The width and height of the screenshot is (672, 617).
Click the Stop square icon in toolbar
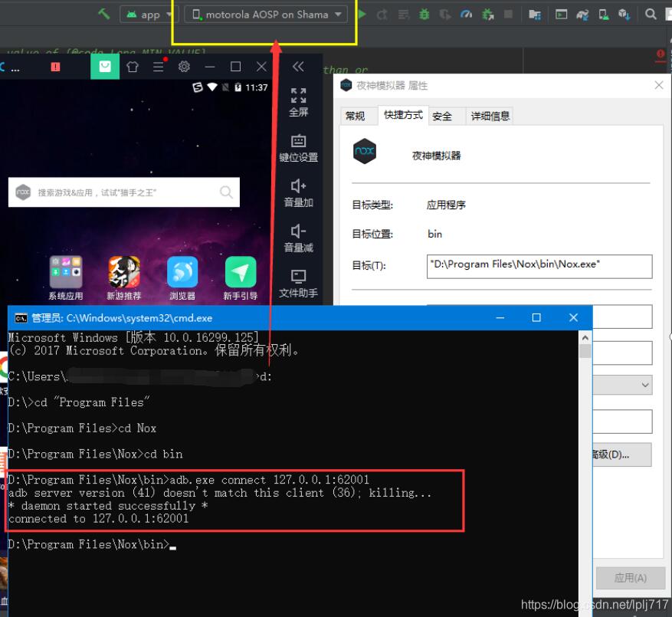508,15
